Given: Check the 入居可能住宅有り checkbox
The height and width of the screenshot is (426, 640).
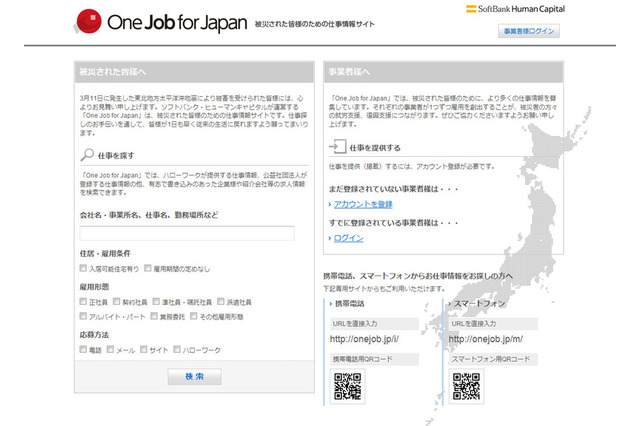Looking at the screenshot, I should click(x=83, y=268).
